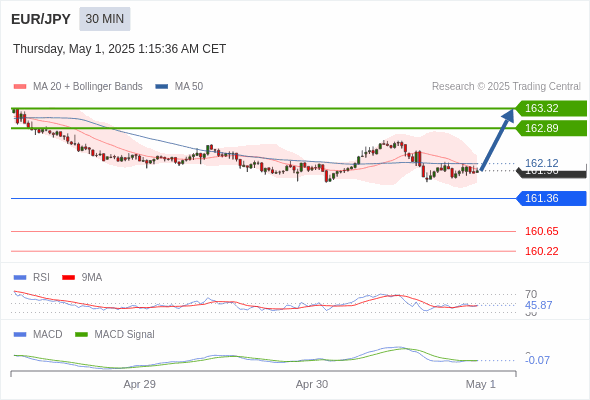The width and height of the screenshot is (590, 400).
Task: Toggle the MACD Signal legend entry
Action: pos(115,335)
